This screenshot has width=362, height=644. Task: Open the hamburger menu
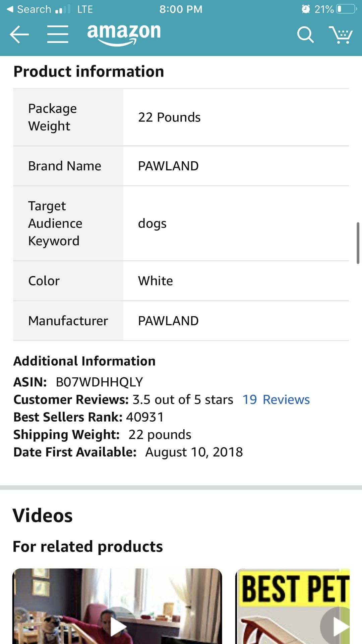58,34
